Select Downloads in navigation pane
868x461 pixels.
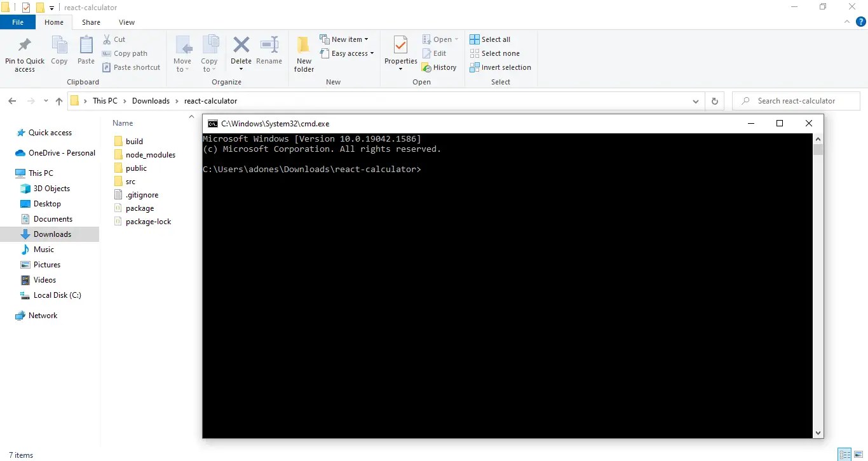[50, 234]
